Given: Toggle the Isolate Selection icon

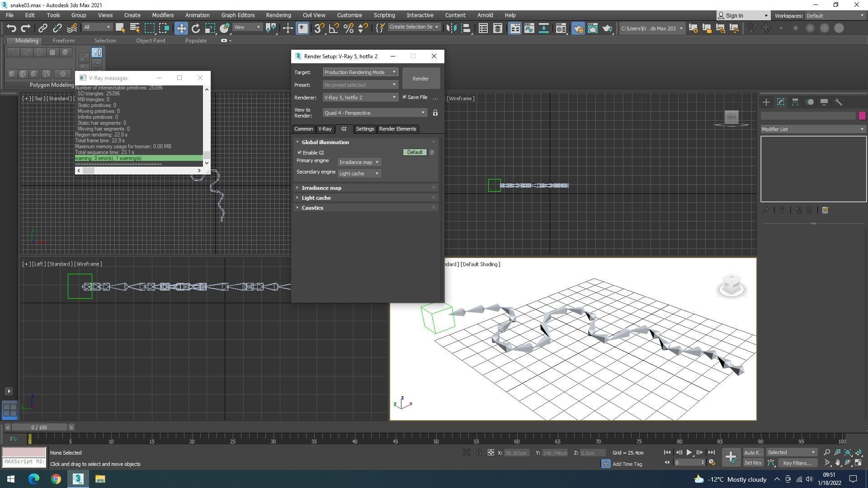Looking at the screenshot, I should [x=467, y=452].
